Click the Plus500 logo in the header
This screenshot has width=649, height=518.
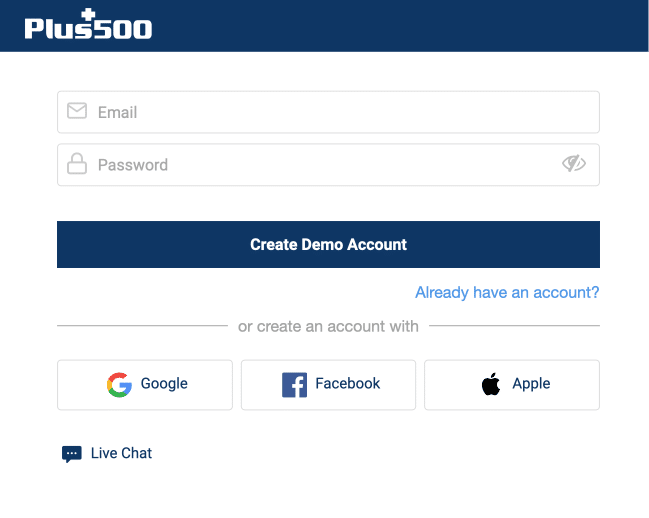tap(88, 24)
